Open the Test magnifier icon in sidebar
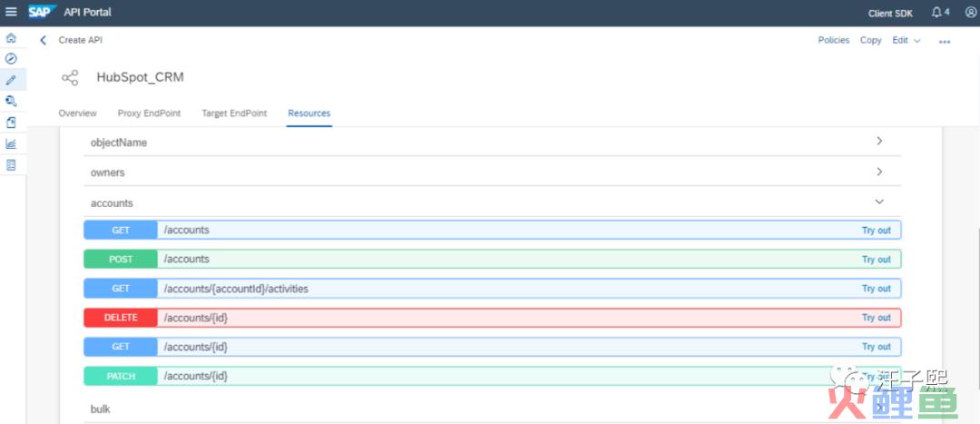This screenshot has width=980, height=424. (11, 101)
